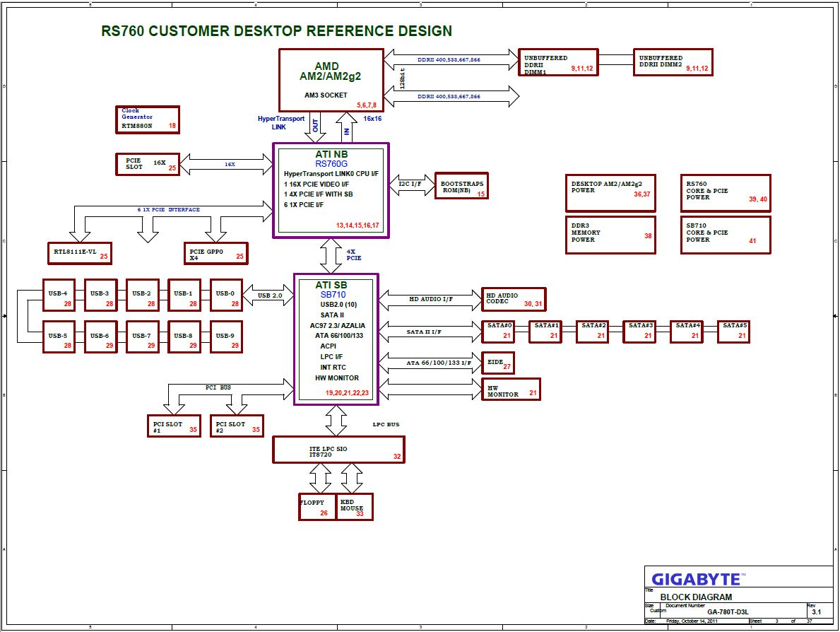The image size is (840, 632).
Task: Click the "IN" arrow under the AMD socket
Action: point(347,127)
